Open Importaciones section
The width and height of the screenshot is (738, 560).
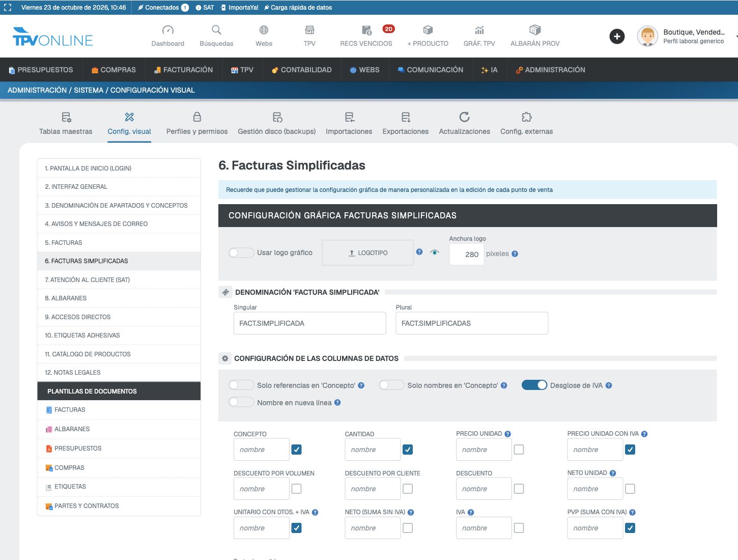point(349,124)
